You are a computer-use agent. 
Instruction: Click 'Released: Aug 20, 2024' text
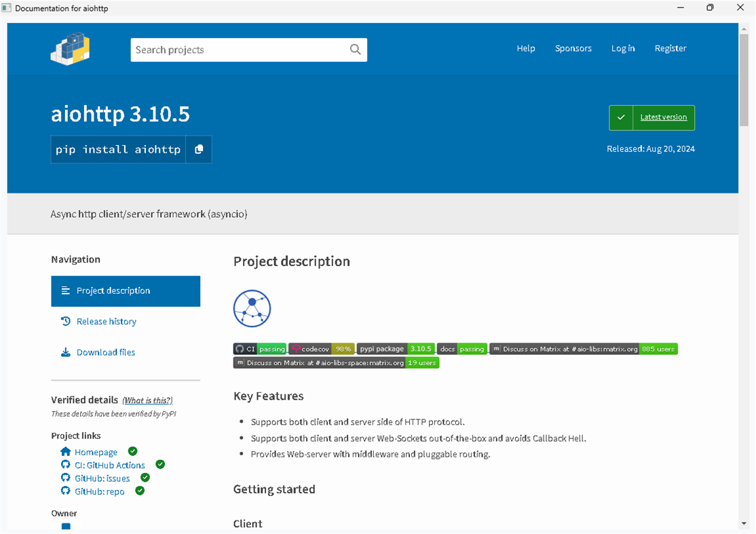[x=650, y=149]
